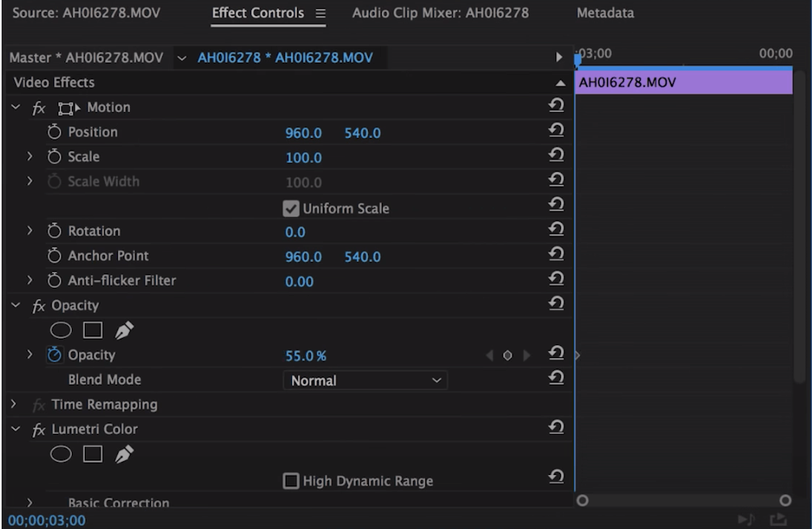812x529 pixels.
Task: Collapse the Opacity effect section
Action: pyautogui.click(x=15, y=305)
